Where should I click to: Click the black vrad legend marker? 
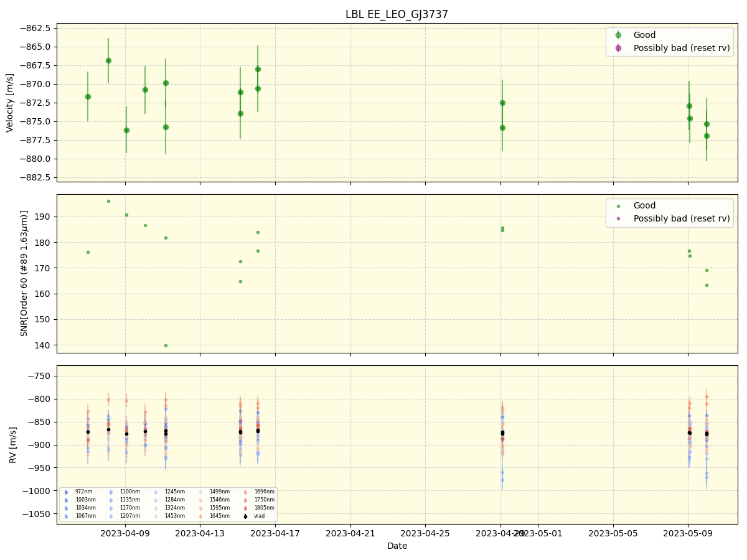245,516
